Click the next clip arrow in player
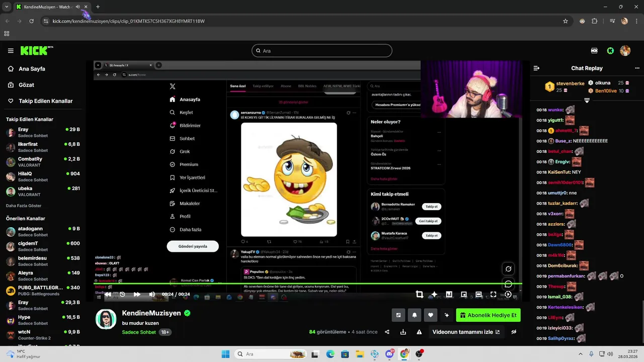This screenshot has width=644, height=362. [508, 295]
